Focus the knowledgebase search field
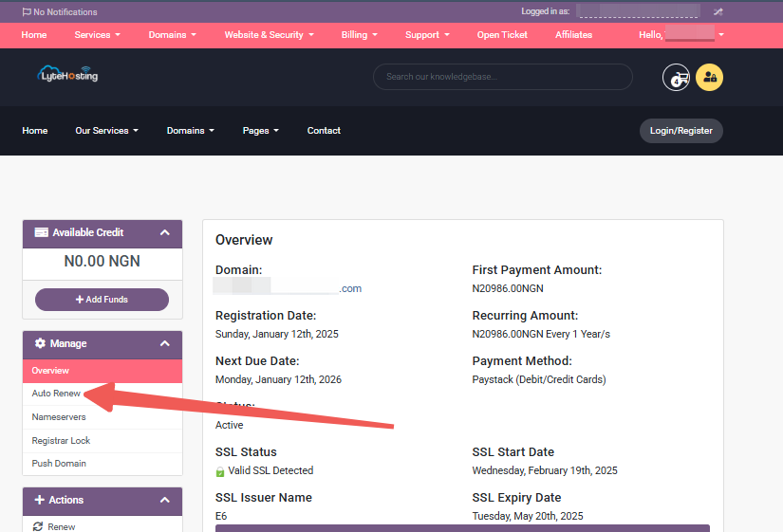 pyautogui.click(x=503, y=77)
